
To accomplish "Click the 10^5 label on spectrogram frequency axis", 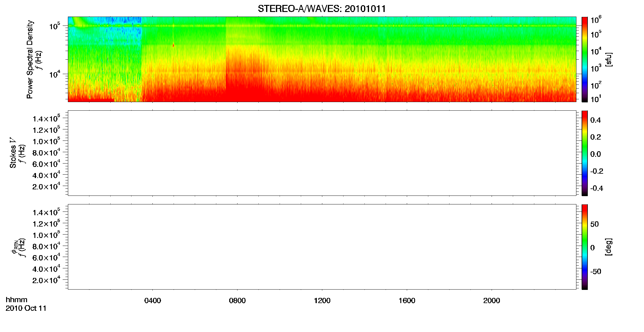I will click(54, 26).
